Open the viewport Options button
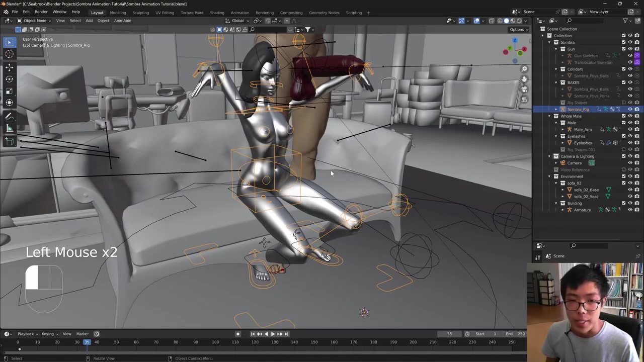Image resolution: width=644 pixels, height=362 pixels. coord(518,29)
